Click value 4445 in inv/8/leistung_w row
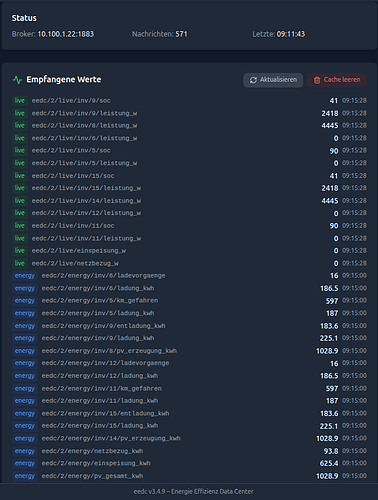 [x=330, y=126]
